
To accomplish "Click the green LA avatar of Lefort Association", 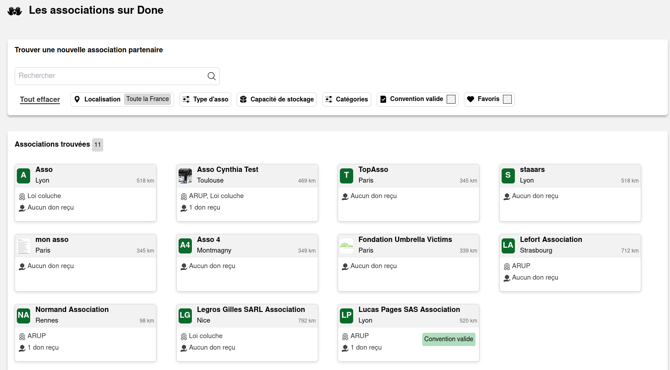I will 508,246.
